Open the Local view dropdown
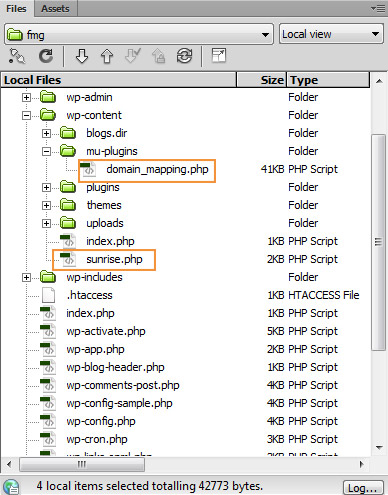 (x=331, y=34)
